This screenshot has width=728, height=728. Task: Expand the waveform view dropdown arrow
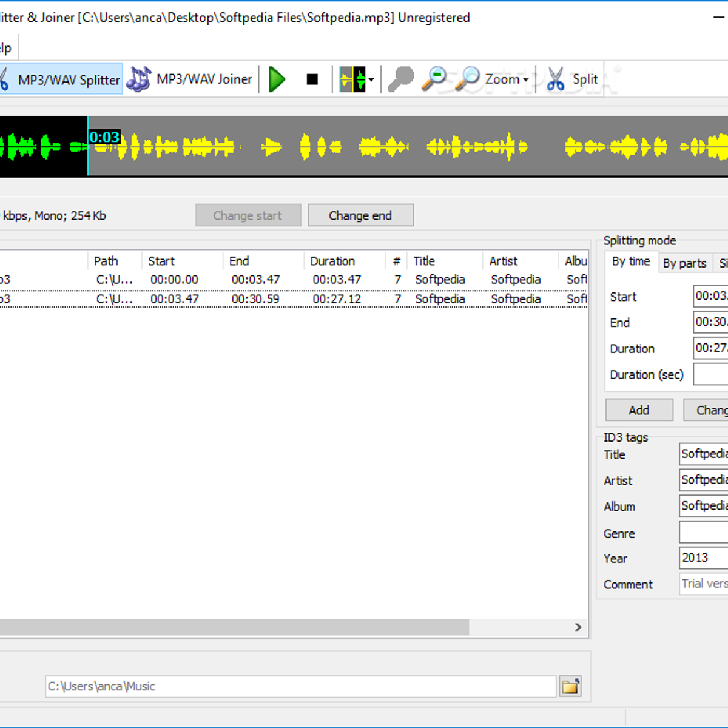[x=371, y=79]
